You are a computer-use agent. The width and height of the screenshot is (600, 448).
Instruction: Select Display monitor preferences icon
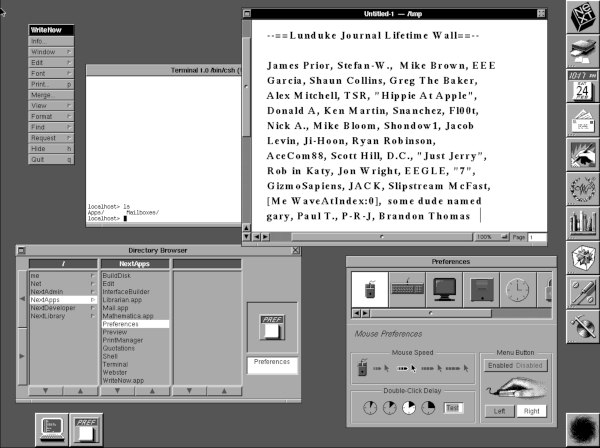click(444, 290)
